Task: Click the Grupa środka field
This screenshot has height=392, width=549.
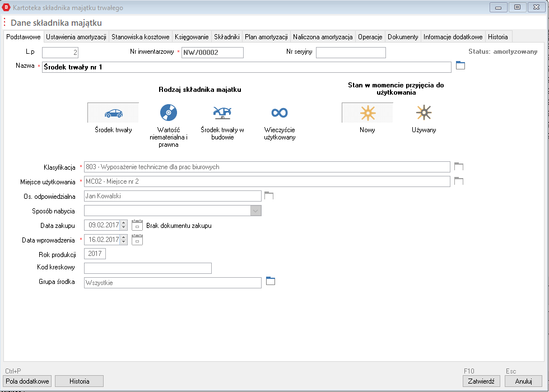Action: (173, 283)
